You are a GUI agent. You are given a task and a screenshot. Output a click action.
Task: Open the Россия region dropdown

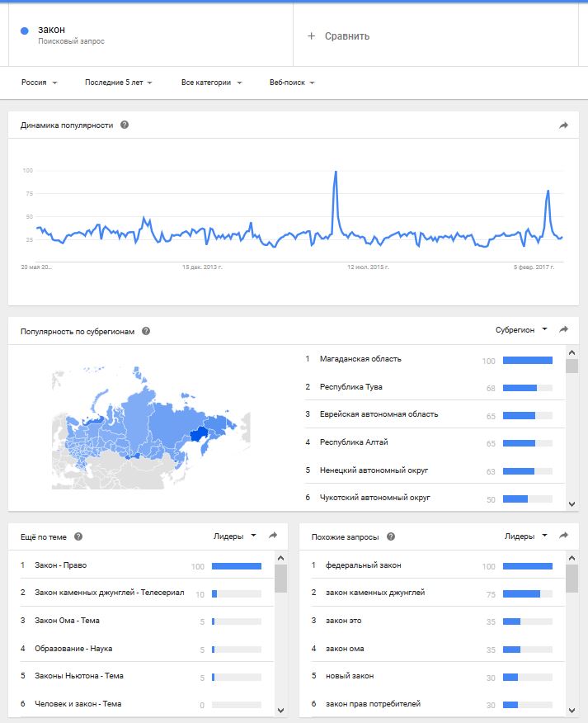click(x=40, y=83)
